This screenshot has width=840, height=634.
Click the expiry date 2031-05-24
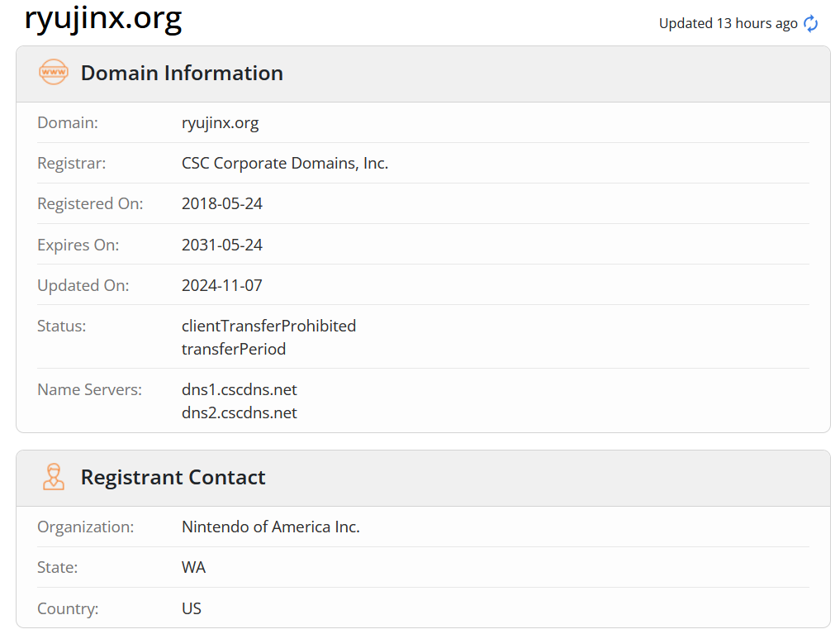(222, 245)
